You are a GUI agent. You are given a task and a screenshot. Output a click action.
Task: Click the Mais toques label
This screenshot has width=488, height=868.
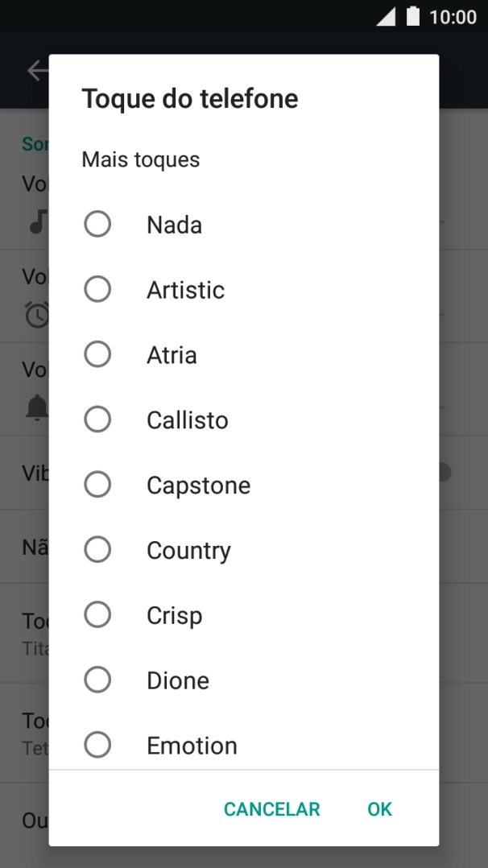point(141,159)
